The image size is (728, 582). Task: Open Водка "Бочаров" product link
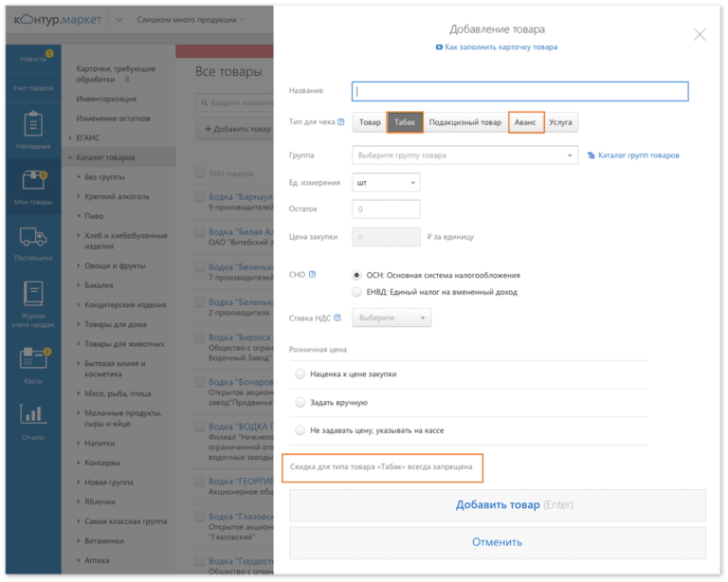point(241,382)
